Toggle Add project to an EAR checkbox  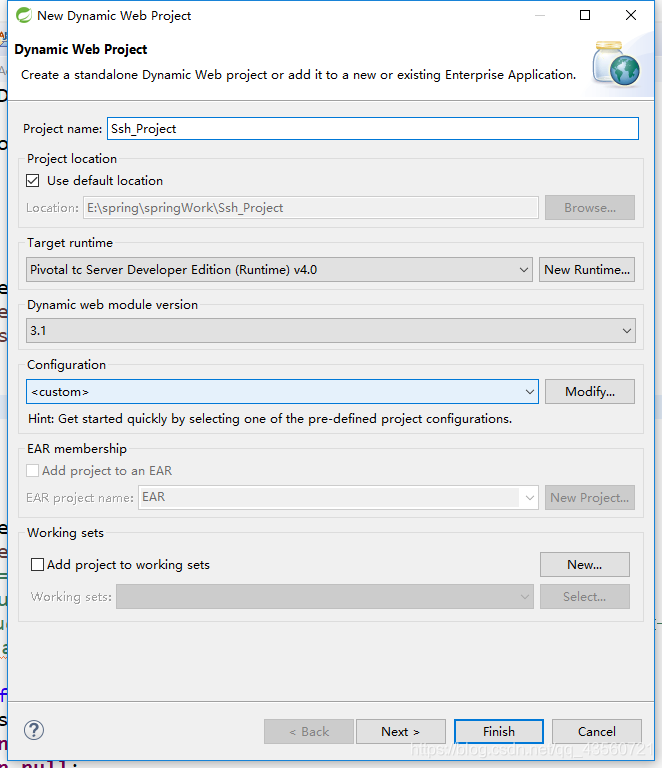pos(33,471)
